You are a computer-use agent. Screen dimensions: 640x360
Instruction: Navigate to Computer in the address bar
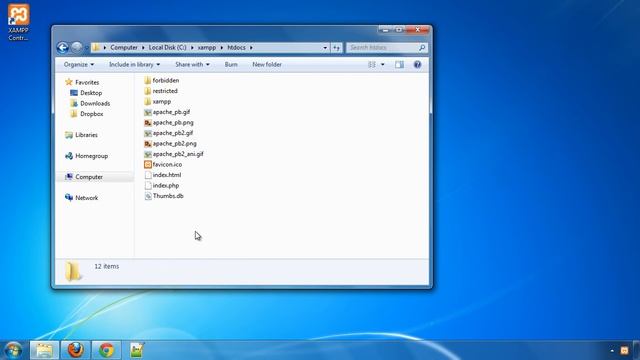(x=124, y=48)
